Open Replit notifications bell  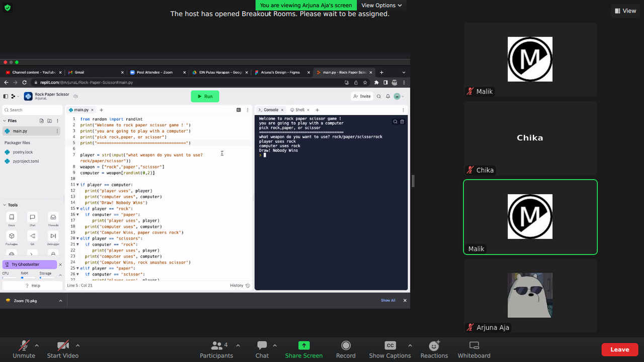(x=387, y=96)
